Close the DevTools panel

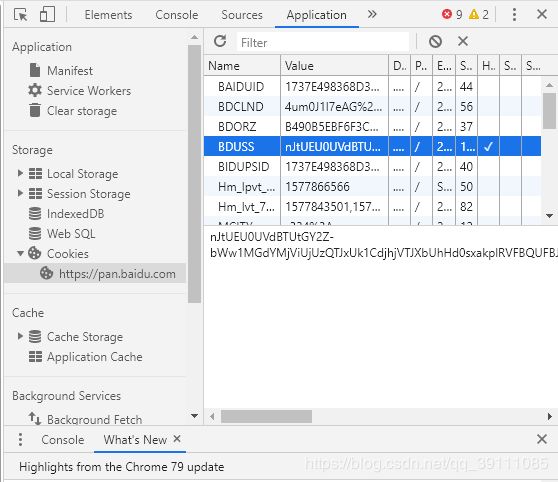(x=542, y=14)
